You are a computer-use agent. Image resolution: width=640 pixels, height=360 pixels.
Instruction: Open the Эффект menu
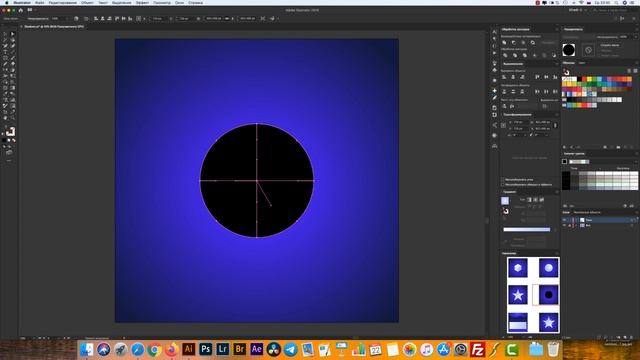click(142, 2)
